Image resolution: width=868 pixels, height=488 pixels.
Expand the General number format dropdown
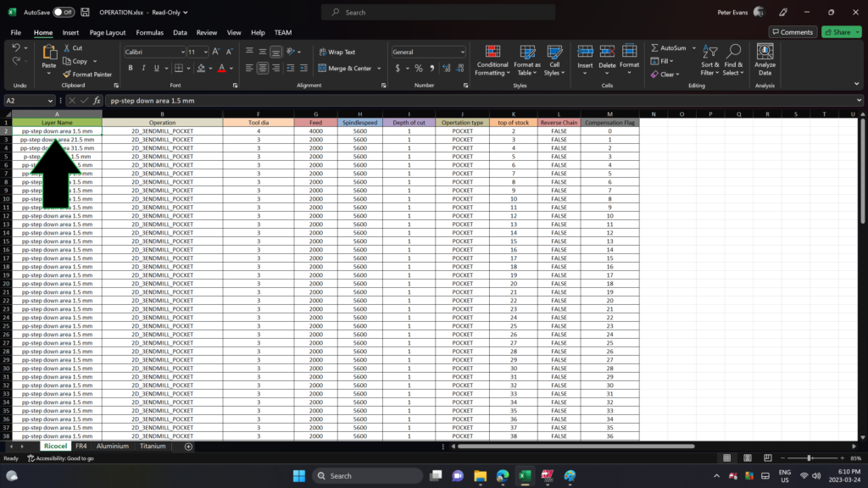pos(461,52)
